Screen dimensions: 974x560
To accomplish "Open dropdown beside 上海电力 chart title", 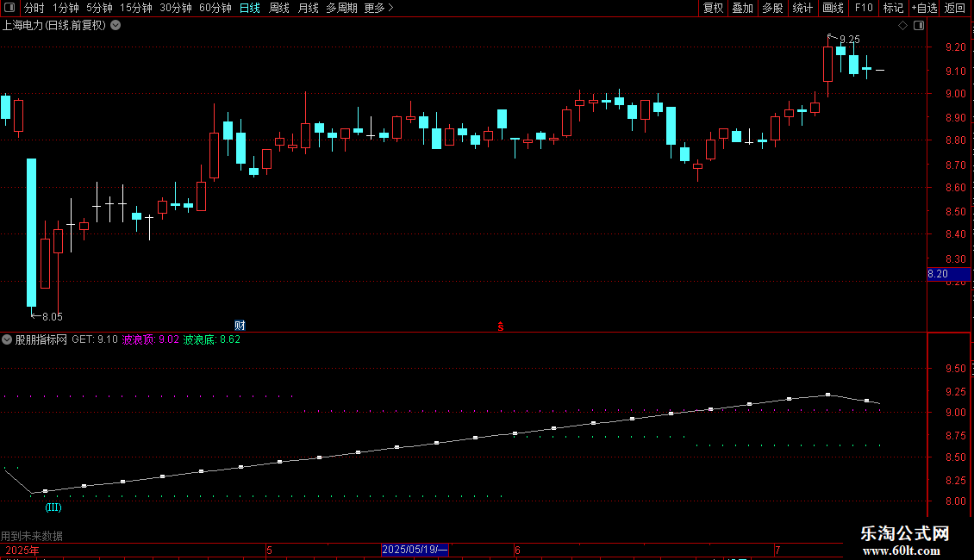I will pyautogui.click(x=116, y=26).
